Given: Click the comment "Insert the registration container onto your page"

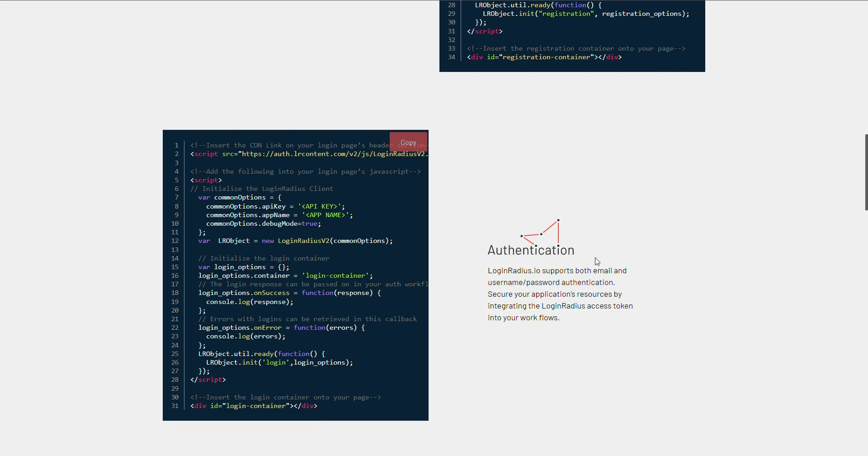Looking at the screenshot, I should pos(576,48).
